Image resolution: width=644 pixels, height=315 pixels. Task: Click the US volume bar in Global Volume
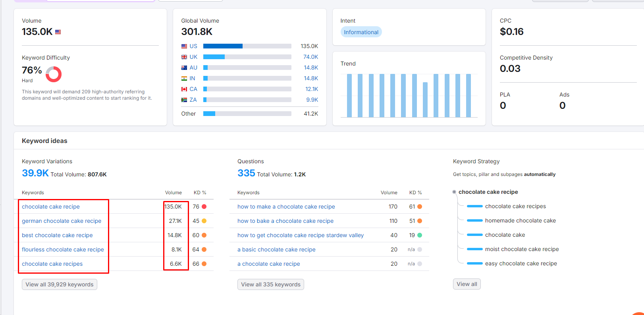247,46
